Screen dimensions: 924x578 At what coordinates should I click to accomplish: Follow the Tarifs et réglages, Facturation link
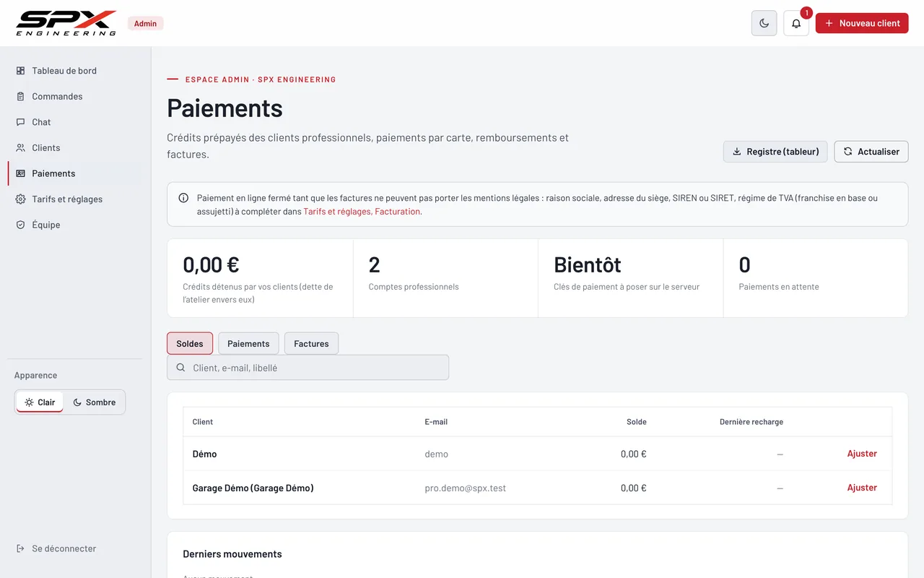click(362, 212)
